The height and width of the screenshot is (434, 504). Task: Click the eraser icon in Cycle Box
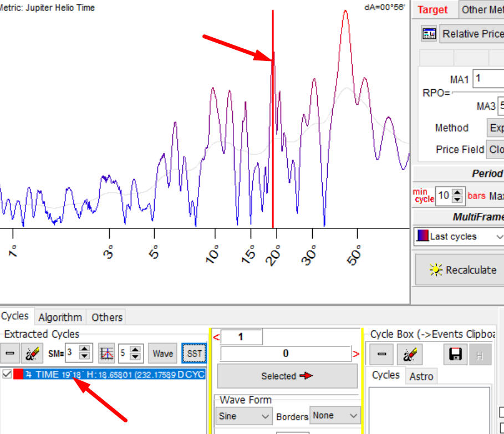[410, 355]
